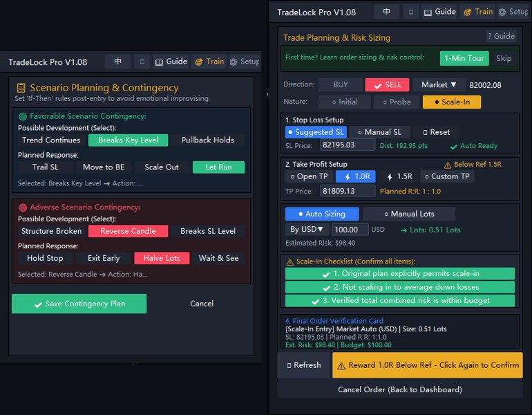Click the small square icon in left panel header
The height and width of the screenshot is (415, 532).
click(x=142, y=62)
